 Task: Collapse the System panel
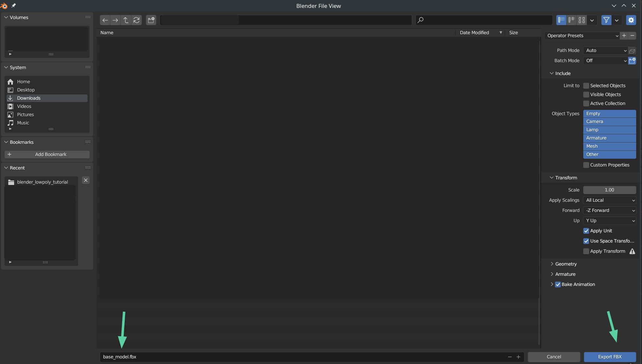6,67
